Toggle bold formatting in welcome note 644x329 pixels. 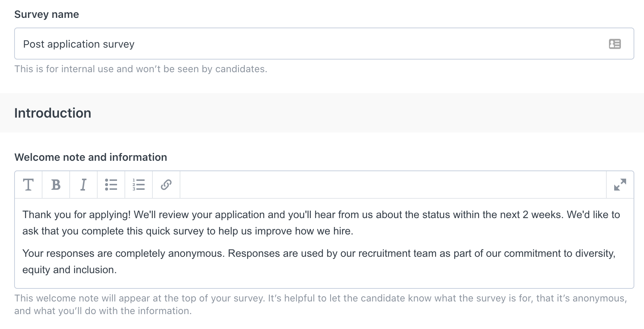pos(56,185)
